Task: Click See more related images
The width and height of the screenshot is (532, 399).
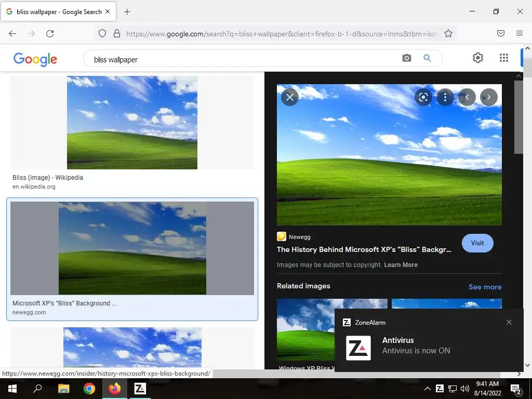Action: coord(485,287)
